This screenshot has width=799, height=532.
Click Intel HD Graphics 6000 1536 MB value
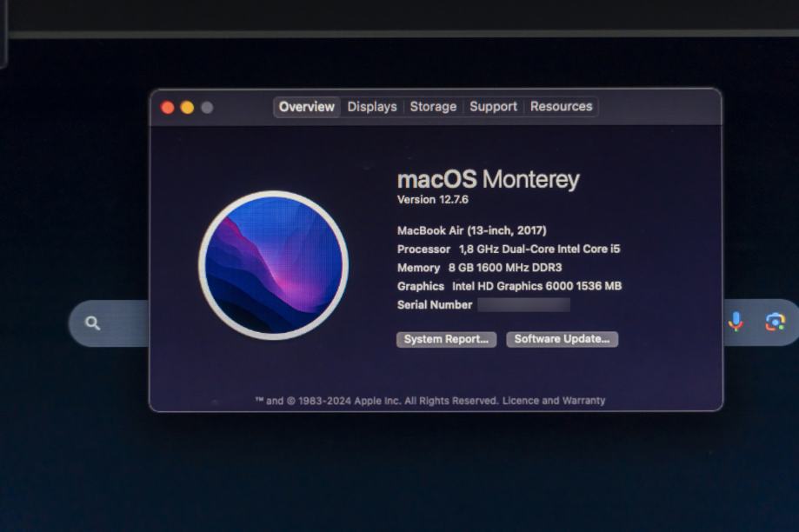537,286
